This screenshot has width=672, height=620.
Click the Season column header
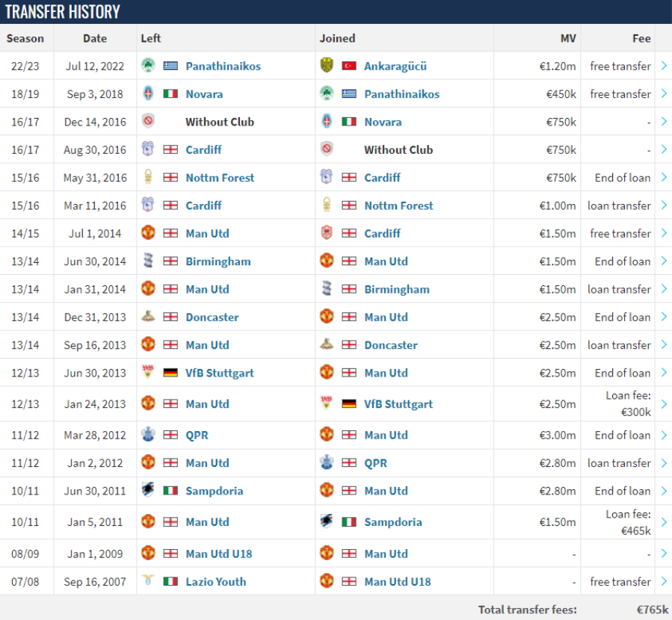[25, 39]
